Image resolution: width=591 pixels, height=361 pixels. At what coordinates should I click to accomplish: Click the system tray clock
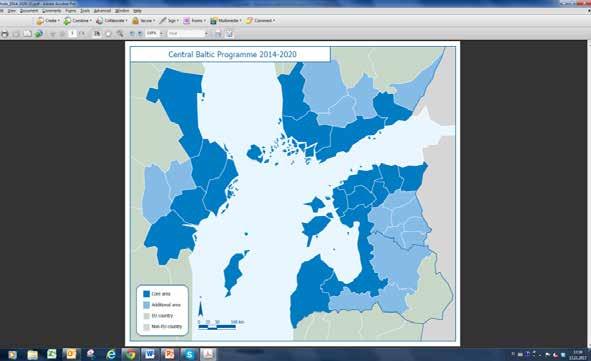pyautogui.click(x=577, y=355)
